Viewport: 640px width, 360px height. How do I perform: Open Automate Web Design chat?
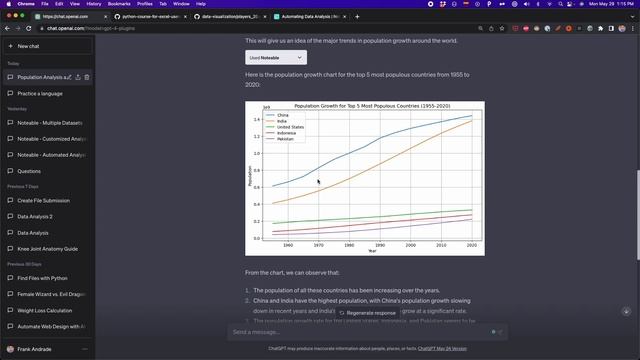[48, 327]
